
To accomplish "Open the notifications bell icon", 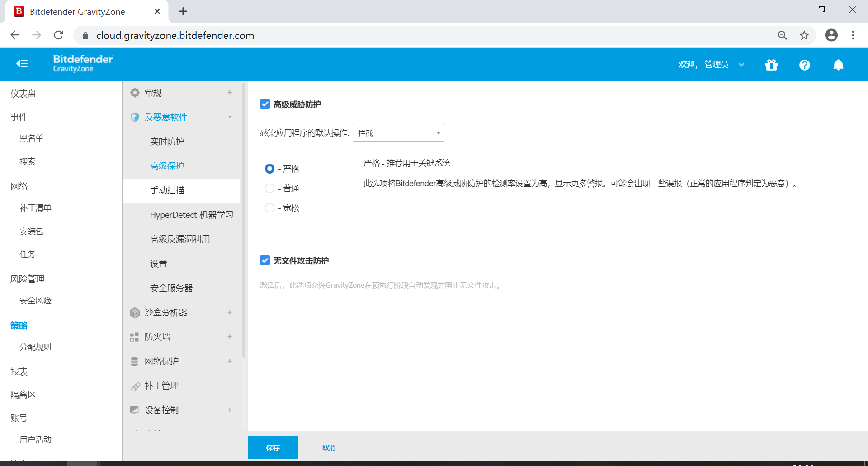I will tap(838, 65).
